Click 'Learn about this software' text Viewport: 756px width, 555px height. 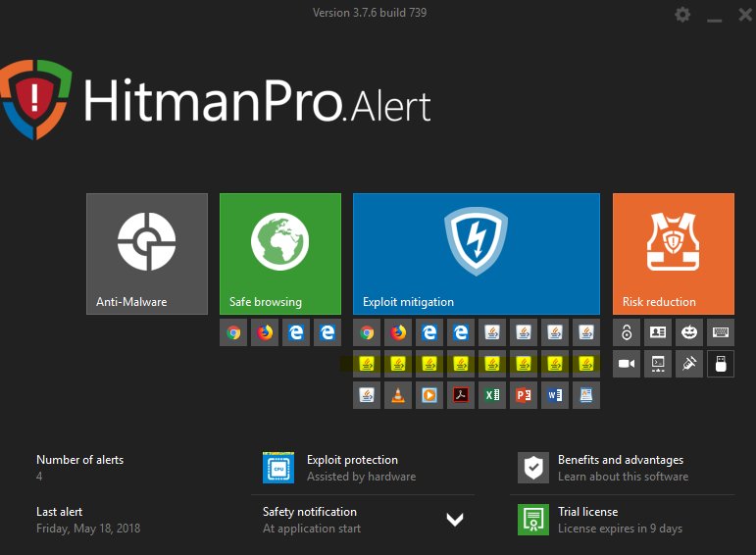coord(623,477)
